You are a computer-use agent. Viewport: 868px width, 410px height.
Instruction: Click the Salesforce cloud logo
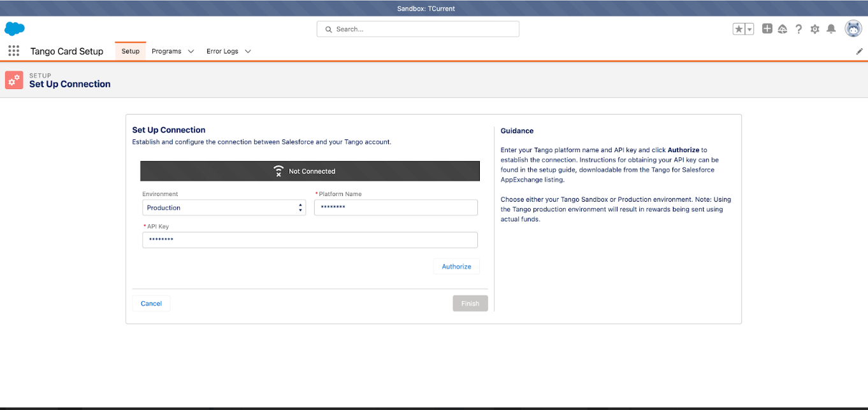(14, 29)
